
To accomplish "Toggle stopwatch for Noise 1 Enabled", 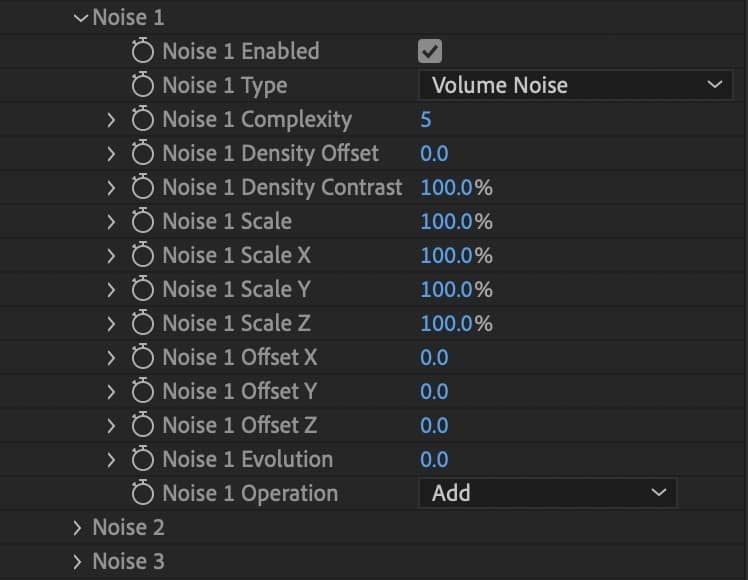I will 144,51.
